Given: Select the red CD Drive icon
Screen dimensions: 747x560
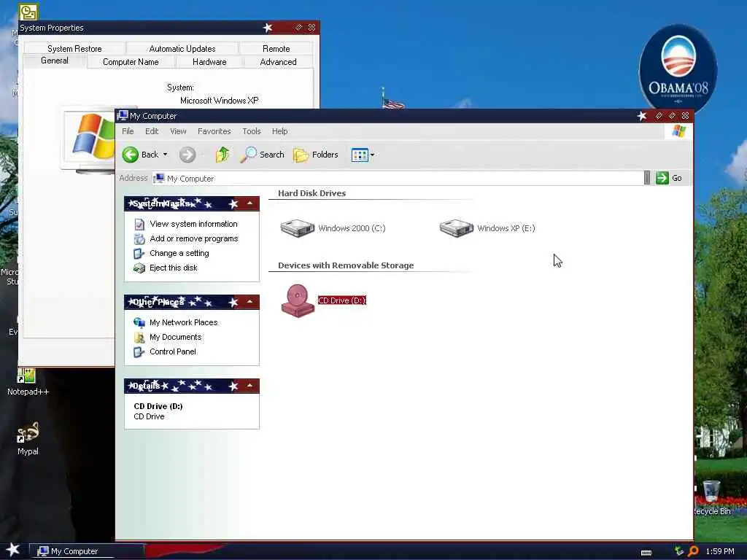Looking at the screenshot, I should [x=298, y=300].
